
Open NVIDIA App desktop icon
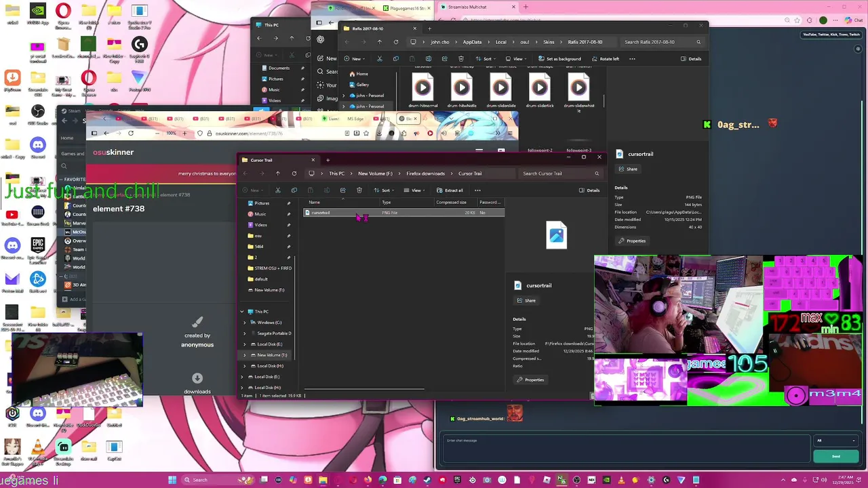[x=38, y=15]
